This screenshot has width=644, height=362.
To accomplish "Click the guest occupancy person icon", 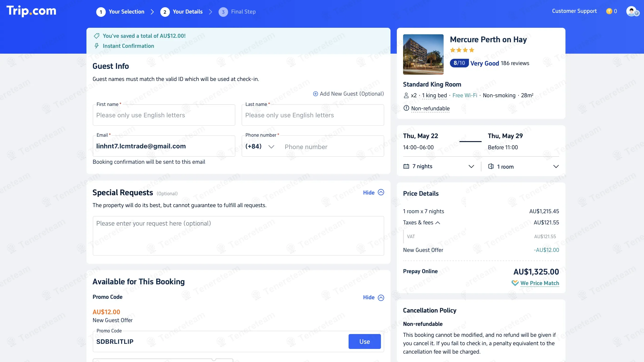I will tap(406, 95).
